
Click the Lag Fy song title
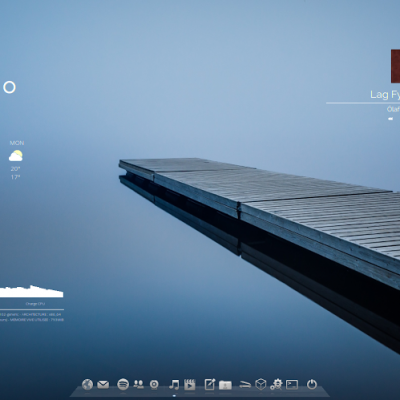point(385,95)
